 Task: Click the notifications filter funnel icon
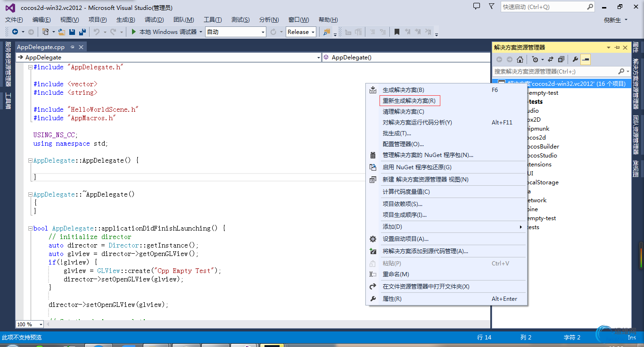coord(492,6)
